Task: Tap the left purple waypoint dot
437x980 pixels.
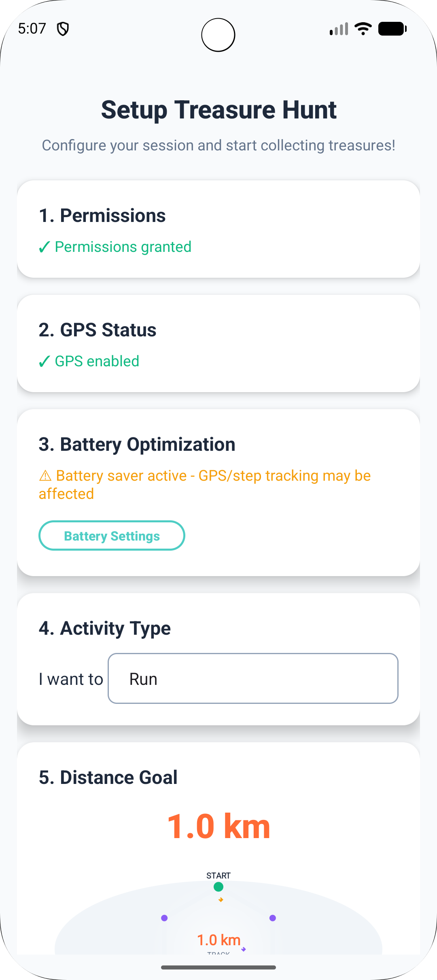Action: [164, 918]
